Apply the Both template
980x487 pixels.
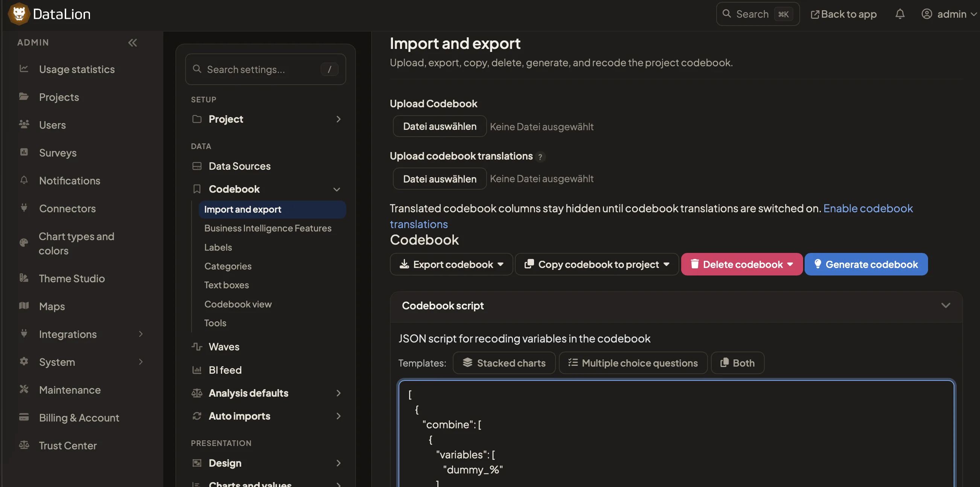click(737, 362)
